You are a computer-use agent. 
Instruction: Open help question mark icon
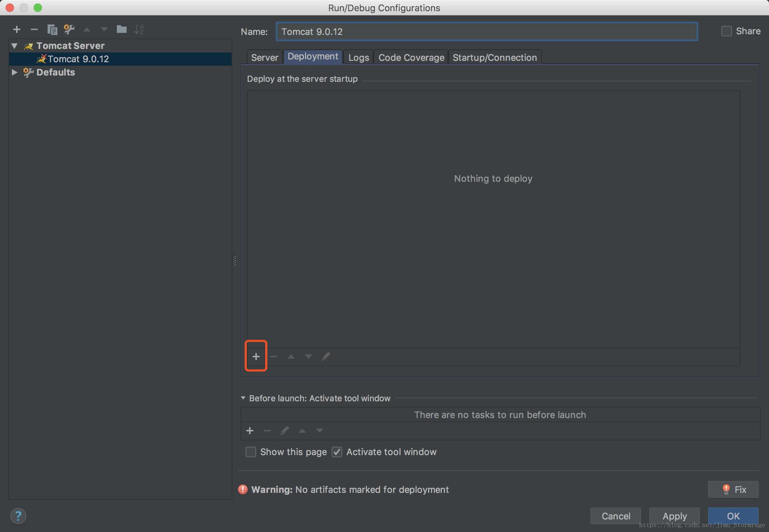click(18, 516)
